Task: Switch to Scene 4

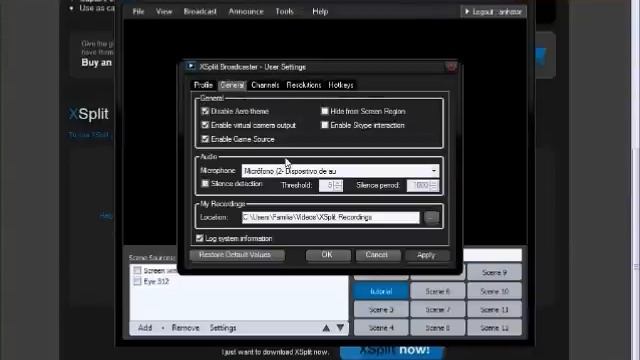Action: 381,328
